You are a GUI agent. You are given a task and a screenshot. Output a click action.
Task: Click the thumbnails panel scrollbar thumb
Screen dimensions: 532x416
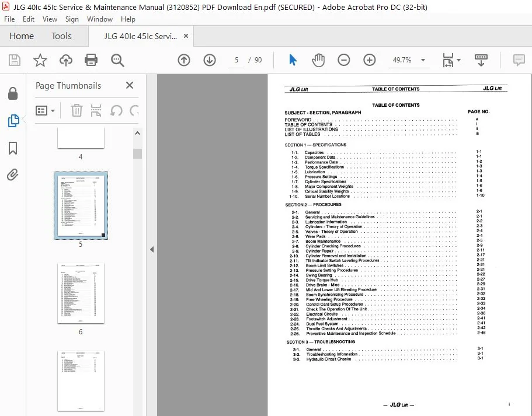click(137, 153)
